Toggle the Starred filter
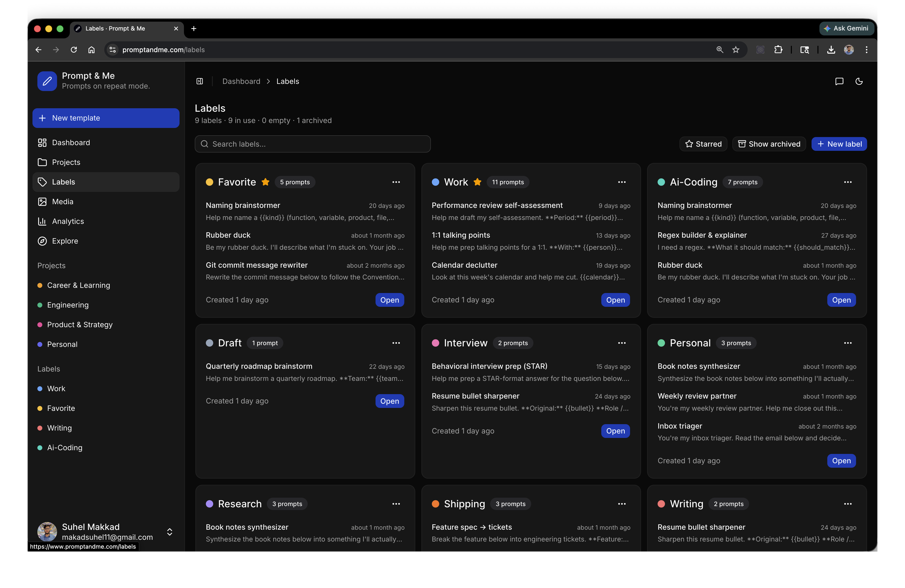The height and width of the screenshot is (588, 905). [703, 144]
